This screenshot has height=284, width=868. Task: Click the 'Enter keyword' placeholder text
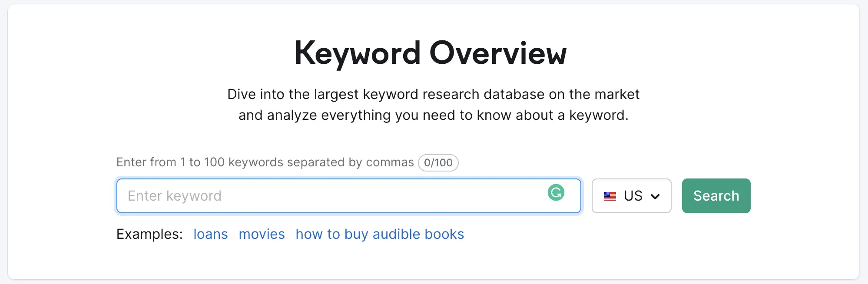(x=175, y=196)
